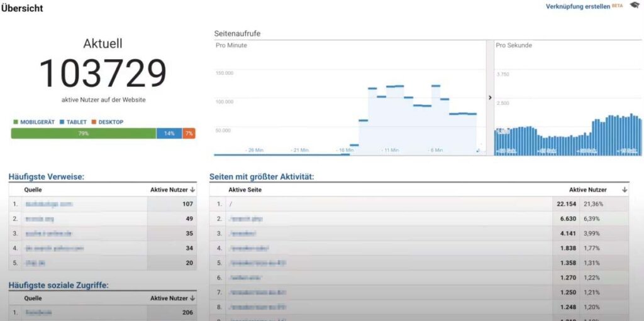Viewport: 644px width, 321px height.
Task: Open the active page with 1.248 users
Action: [257, 307]
